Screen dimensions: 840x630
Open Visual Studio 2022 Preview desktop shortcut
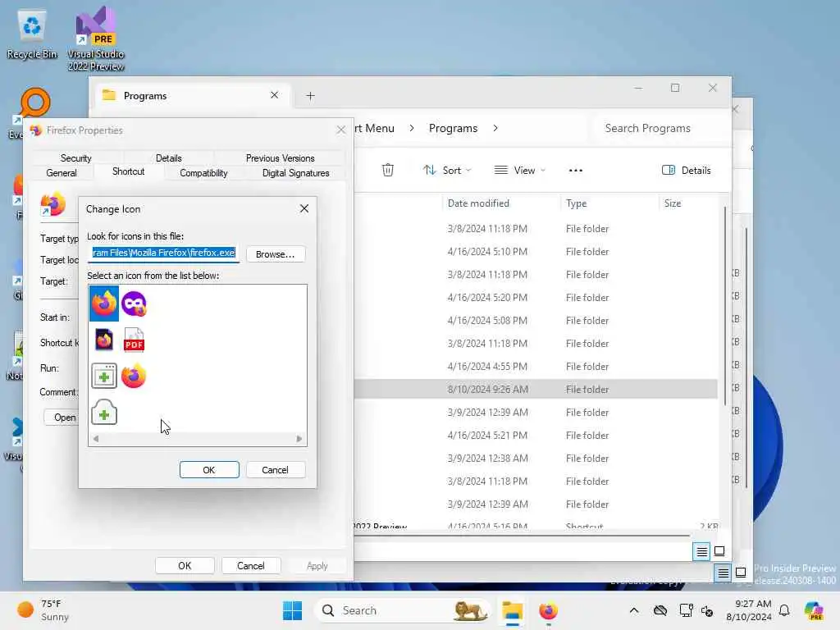pyautogui.click(x=96, y=39)
